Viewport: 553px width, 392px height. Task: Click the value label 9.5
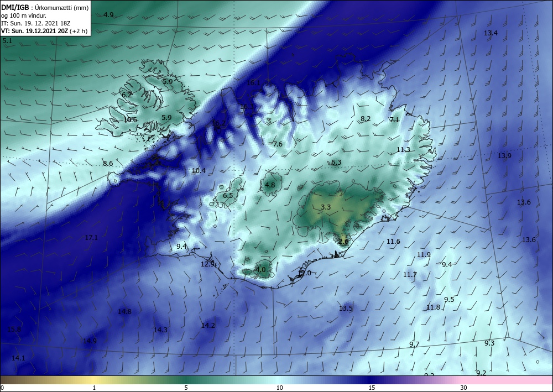click(449, 300)
